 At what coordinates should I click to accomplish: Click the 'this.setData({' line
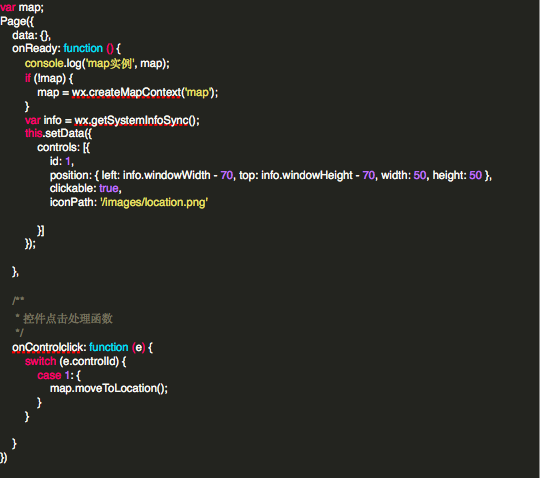point(58,133)
